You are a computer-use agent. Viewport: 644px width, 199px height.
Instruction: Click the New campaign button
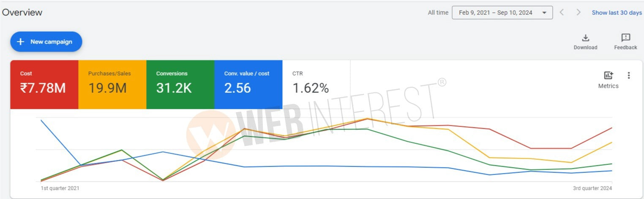pos(46,42)
